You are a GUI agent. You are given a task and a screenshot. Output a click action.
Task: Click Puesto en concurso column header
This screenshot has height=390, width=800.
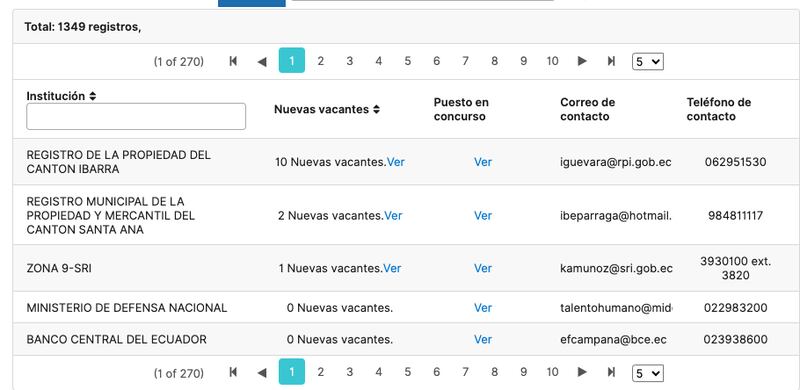(x=461, y=109)
